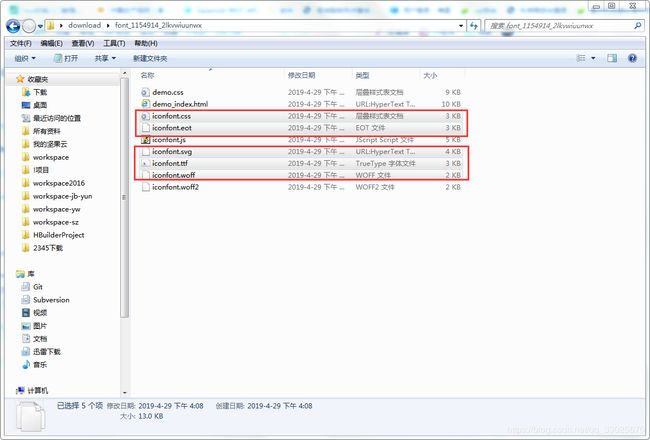Image resolution: width=650 pixels, height=440 pixels.
Task: Sort files by 大小 column header
Action: (430, 75)
